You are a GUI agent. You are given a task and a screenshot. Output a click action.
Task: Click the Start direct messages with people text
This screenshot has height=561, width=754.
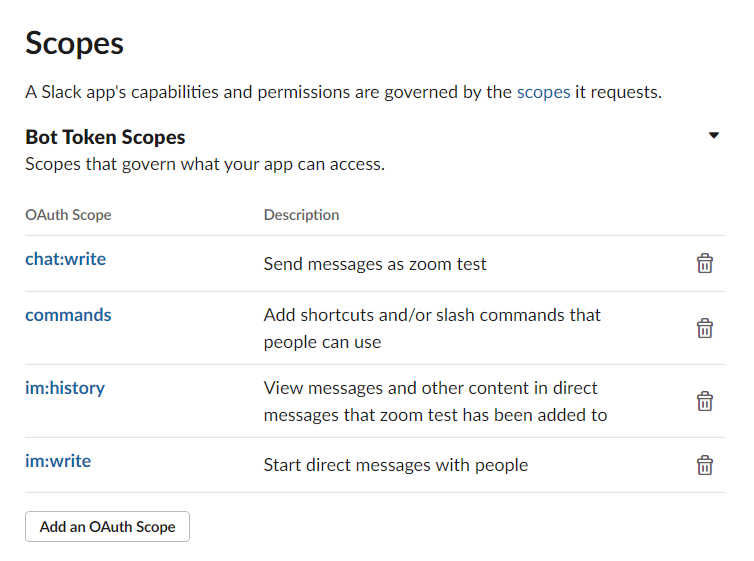pyautogui.click(x=396, y=465)
